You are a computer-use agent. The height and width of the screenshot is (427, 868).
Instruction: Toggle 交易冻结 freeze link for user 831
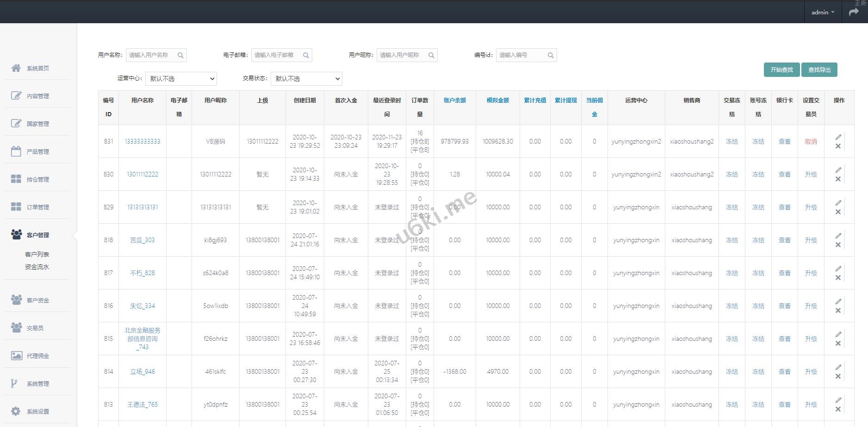pyautogui.click(x=732, y=142)
